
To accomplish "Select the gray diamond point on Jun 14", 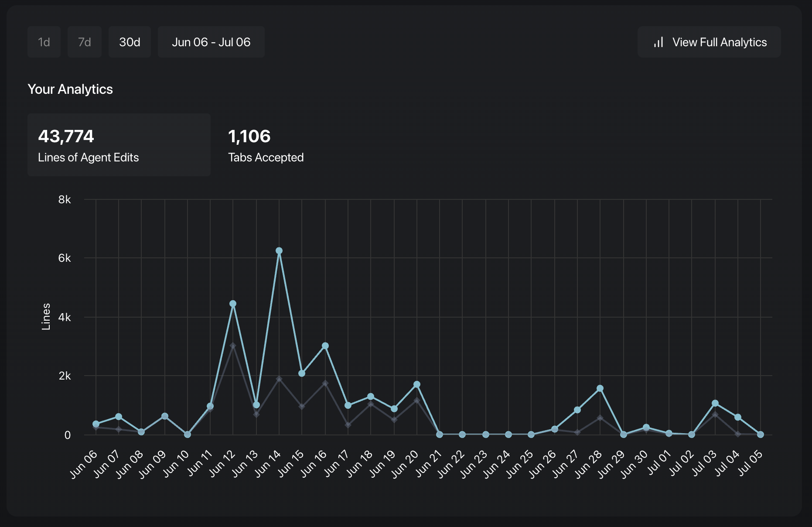I will [x=279, y=379].
